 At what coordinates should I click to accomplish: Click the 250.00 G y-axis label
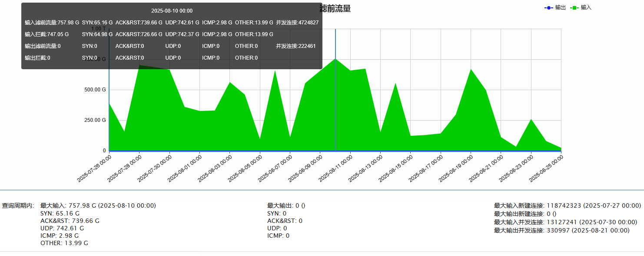95,120
